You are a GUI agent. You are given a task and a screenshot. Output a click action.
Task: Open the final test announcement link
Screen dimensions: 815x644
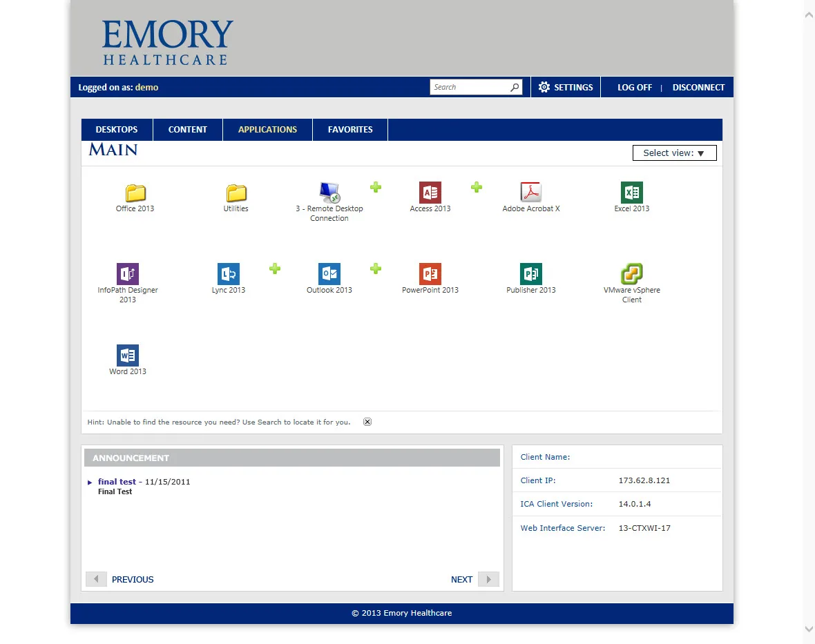point(117,481)
